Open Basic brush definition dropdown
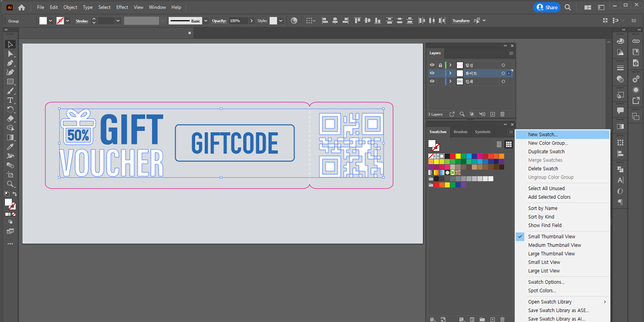The height and width of the screenshot is (322, 644). (x=205, y=20)
